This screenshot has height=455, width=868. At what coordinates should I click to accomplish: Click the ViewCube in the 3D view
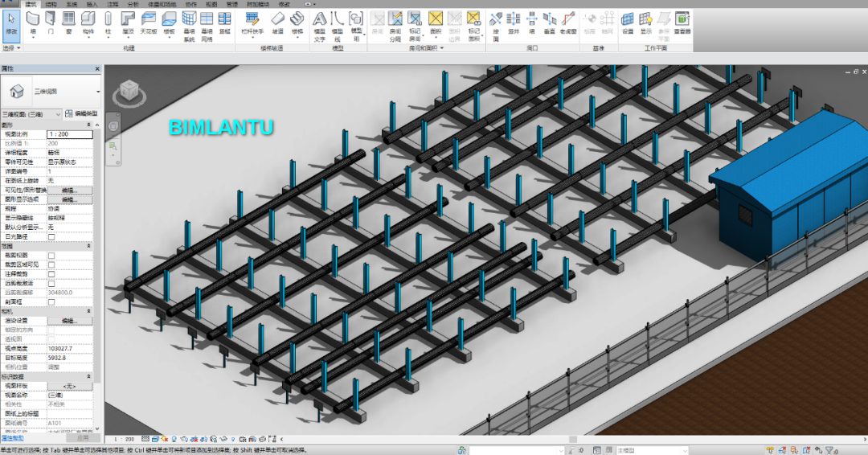(x=129, y=92)
